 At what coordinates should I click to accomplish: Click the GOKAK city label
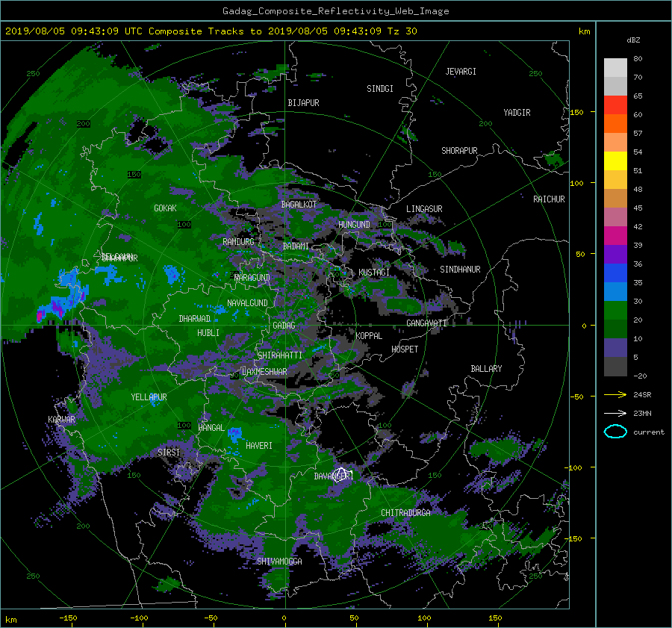click(166, 208)
